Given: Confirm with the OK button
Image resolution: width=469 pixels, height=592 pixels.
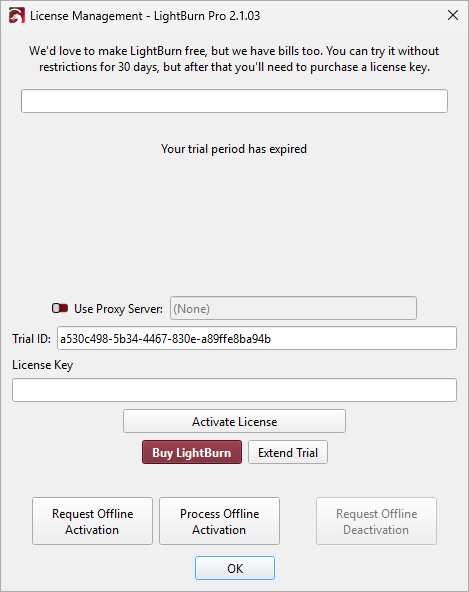Looking at the screenshot, I should (x=235, y=568).
